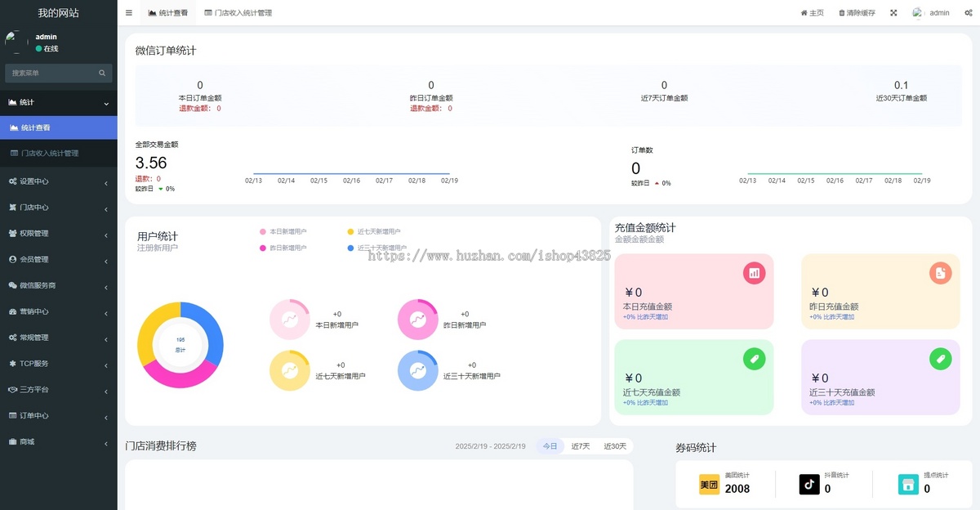Click the search magnifier in sidebar
980x510 pixels.
(x=102, y=74)
